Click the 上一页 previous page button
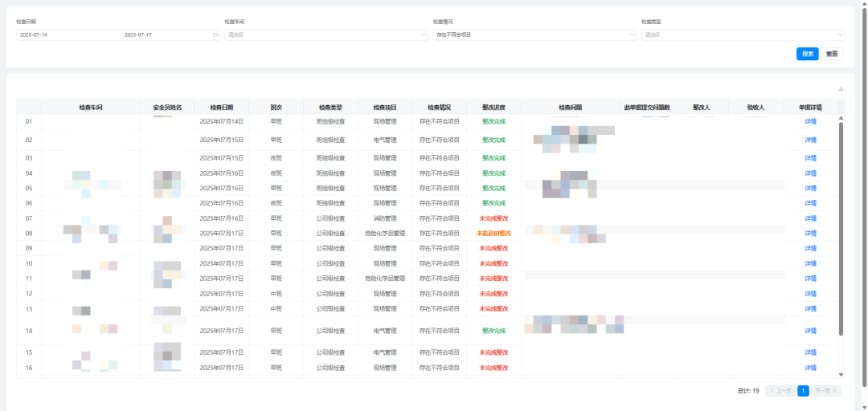Viewport: 868px width, 411px height. click(780, 391)
